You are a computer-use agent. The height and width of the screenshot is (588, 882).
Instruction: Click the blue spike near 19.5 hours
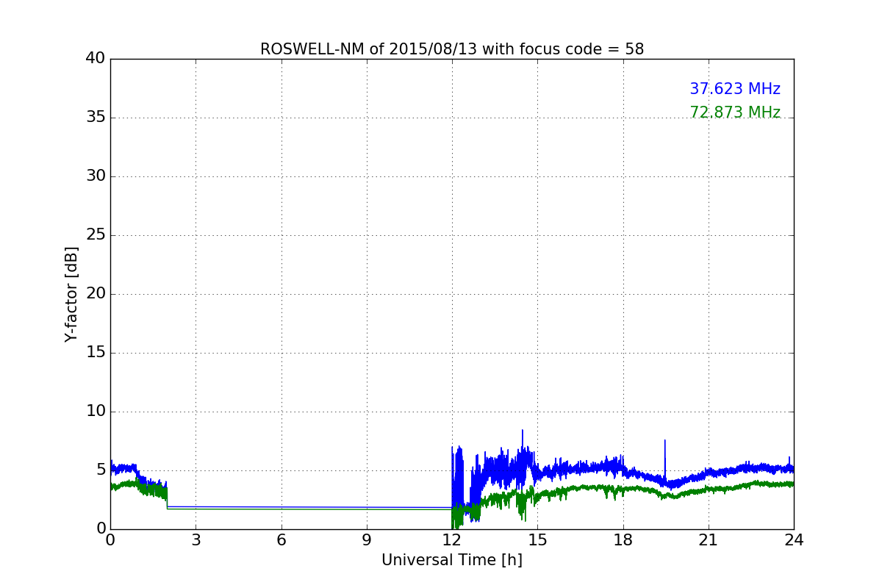(665, 459)
